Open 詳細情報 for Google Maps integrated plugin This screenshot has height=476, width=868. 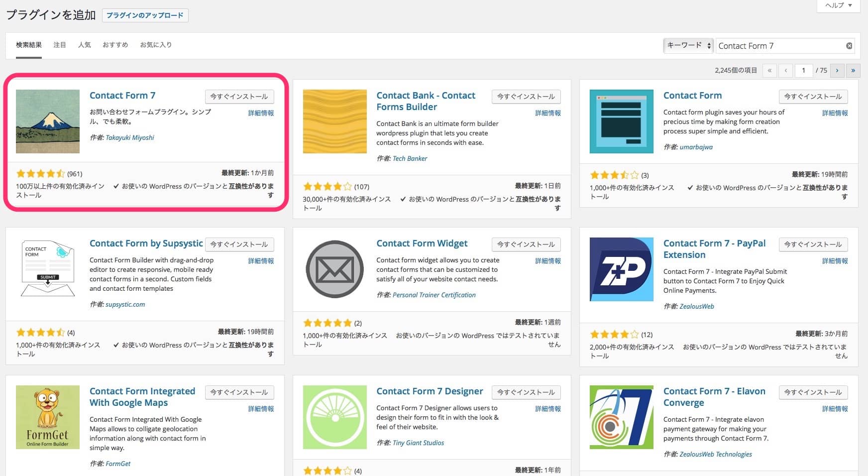(x=261, y=409)
